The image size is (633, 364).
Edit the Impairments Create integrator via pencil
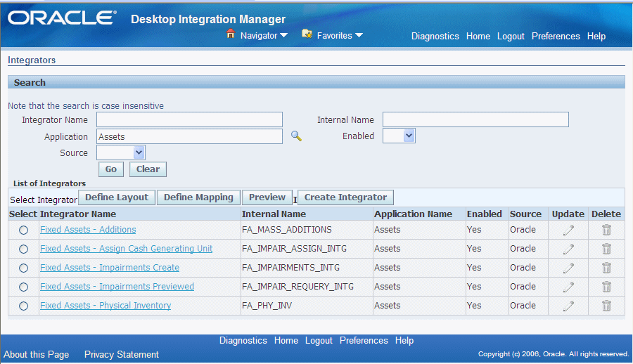click(568, 268)
